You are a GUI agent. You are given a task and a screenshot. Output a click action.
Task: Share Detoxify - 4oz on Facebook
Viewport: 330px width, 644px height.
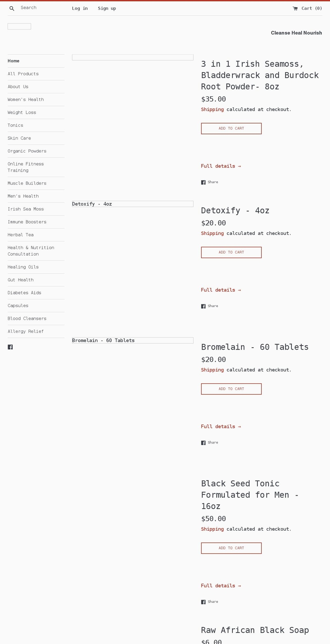[x=209, y=306]
